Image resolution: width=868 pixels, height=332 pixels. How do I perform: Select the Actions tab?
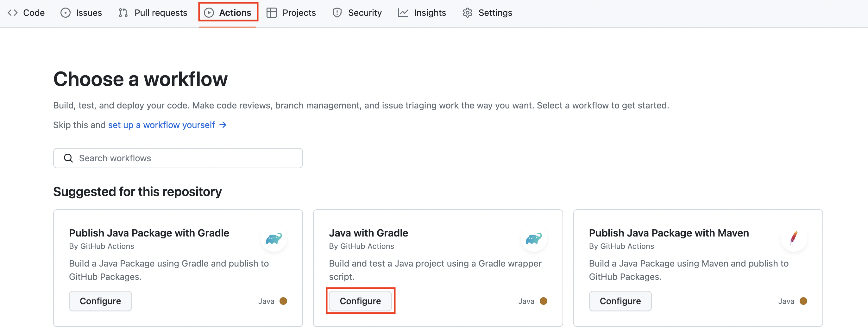[228, 12]
